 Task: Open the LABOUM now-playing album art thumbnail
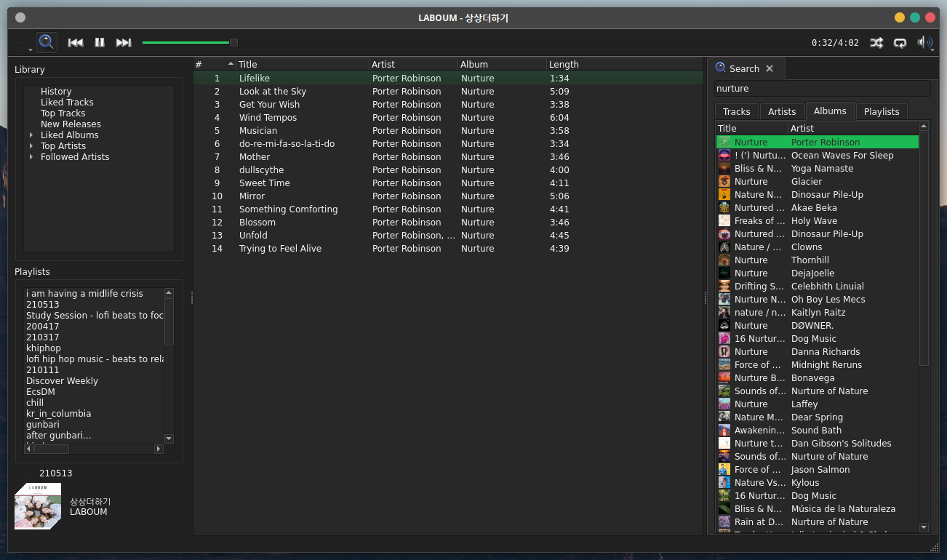click(x=38, y=506)
